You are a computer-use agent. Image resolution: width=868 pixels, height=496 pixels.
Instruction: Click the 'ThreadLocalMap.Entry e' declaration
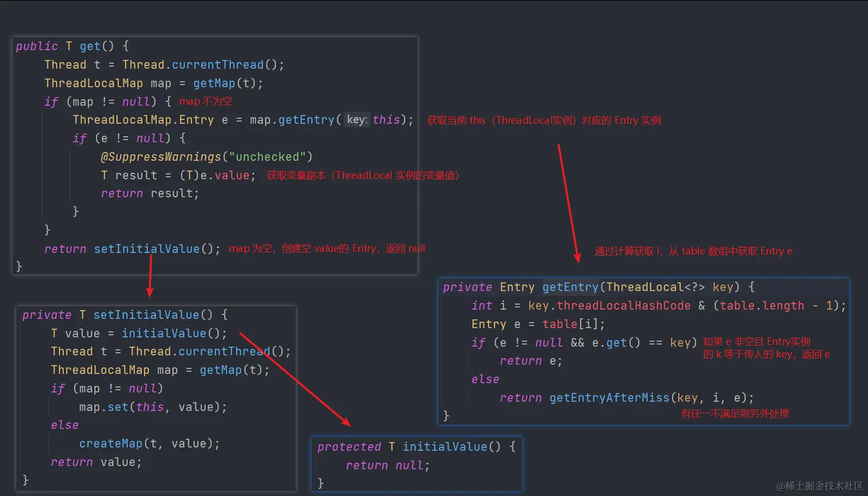[x=151, y=120]
